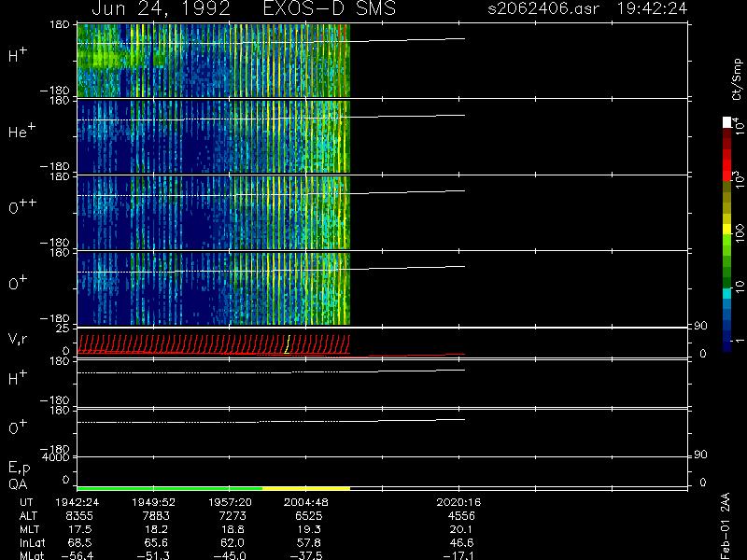Click the vertical 'Feb-01 2AA' text
Screen dimensions: 747x560
pyautogui.click(x=726, y=526)
